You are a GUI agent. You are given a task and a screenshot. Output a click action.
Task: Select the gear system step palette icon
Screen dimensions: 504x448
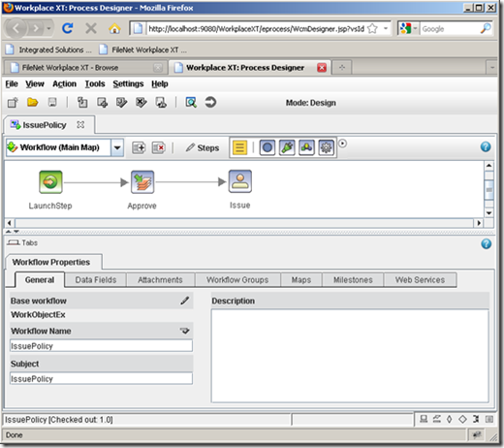[326, 147]
